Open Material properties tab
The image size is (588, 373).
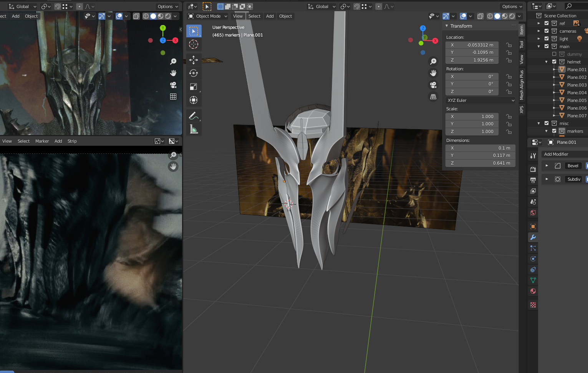click(x=533, y=291)
